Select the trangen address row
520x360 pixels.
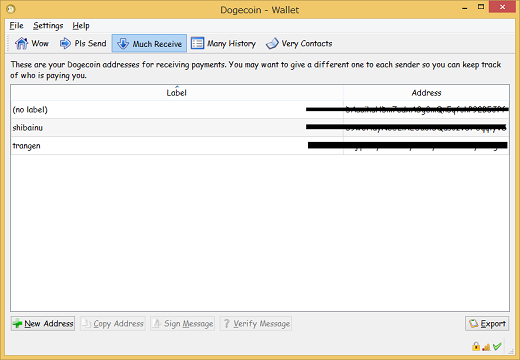(260, 146)
